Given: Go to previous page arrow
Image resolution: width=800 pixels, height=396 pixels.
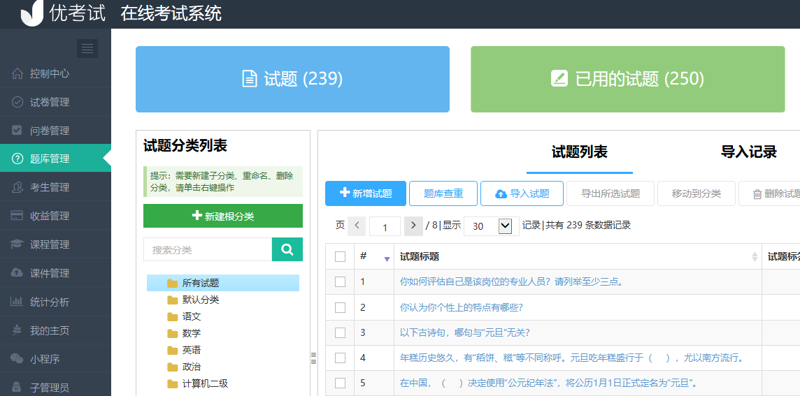Looking at the screenshot, I should pyautogui.click(x=357, y=226).
